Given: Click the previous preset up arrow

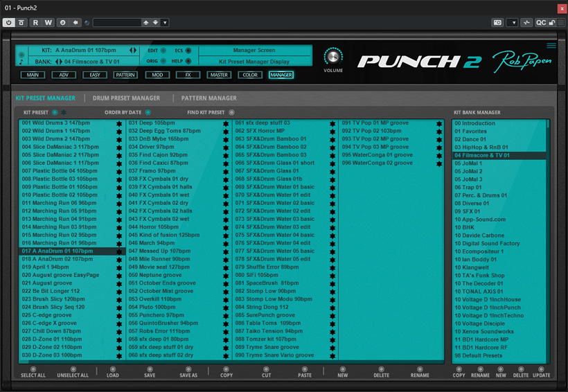Looking at the screenshot, I should (145, 22).
